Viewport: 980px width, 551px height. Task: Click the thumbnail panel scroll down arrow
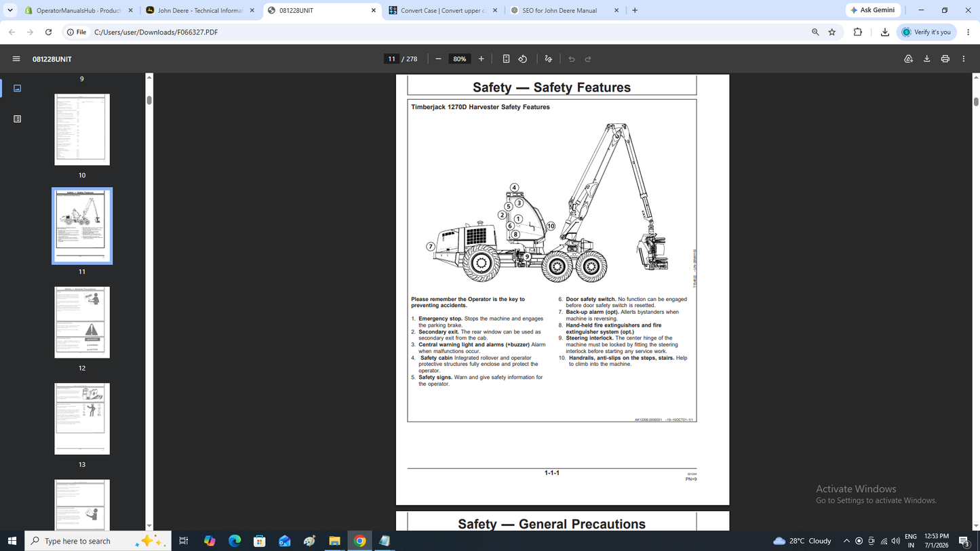click(x=149, y=526)
